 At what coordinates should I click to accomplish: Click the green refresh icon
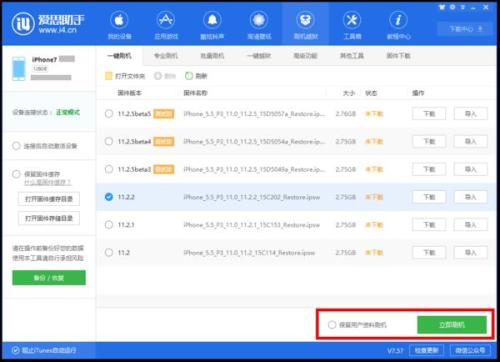[189, 76]
